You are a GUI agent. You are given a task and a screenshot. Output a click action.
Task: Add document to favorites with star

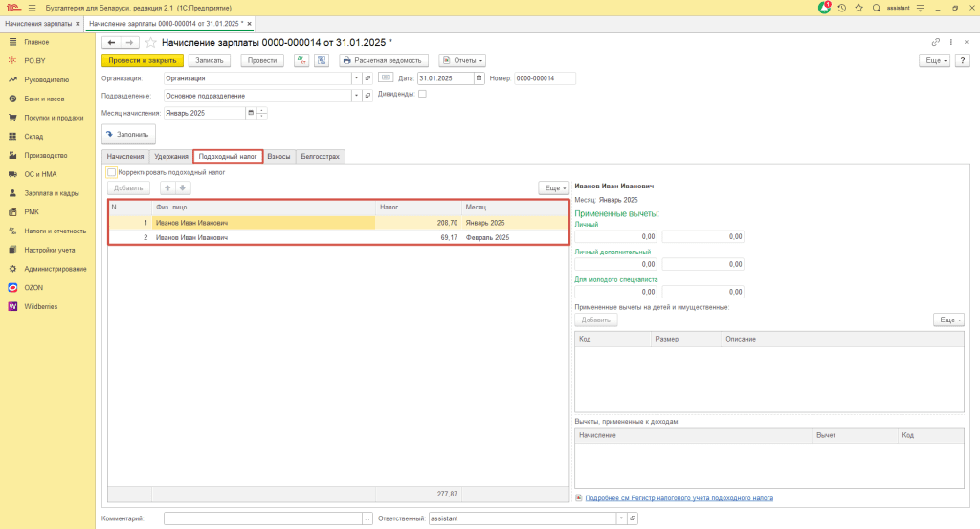pos(150,42)
